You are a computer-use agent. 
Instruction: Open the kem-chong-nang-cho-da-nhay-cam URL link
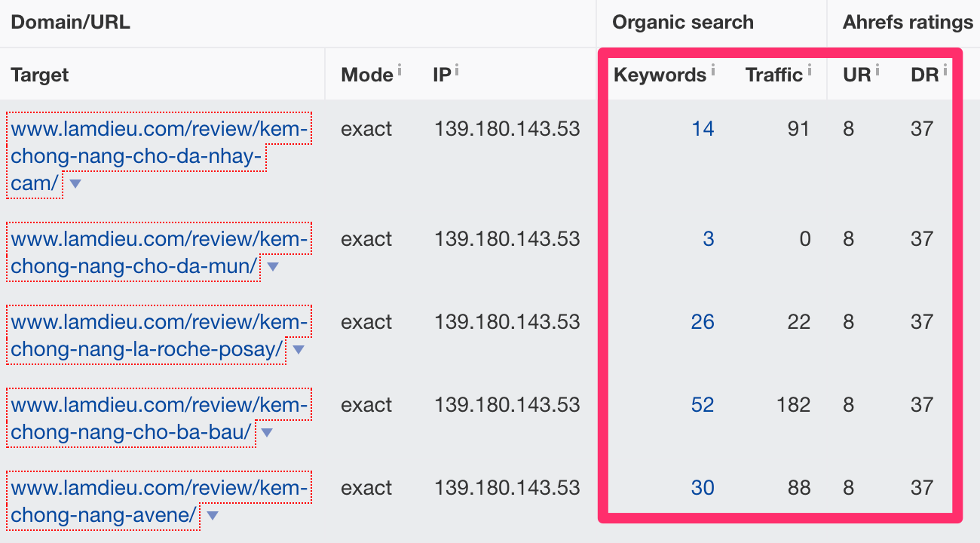point(159,156)
